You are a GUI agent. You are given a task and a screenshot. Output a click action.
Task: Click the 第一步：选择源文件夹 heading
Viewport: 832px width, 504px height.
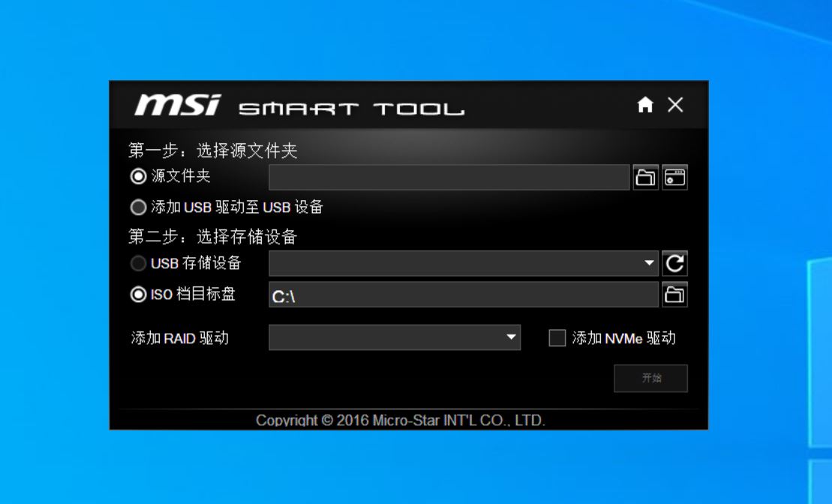213,151
